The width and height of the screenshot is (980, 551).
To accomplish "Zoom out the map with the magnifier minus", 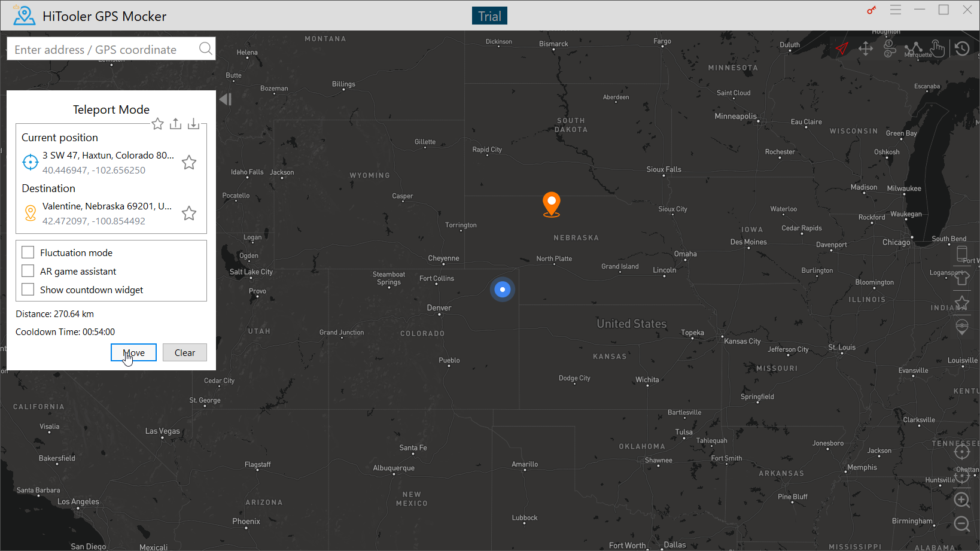I will [962, 524].
